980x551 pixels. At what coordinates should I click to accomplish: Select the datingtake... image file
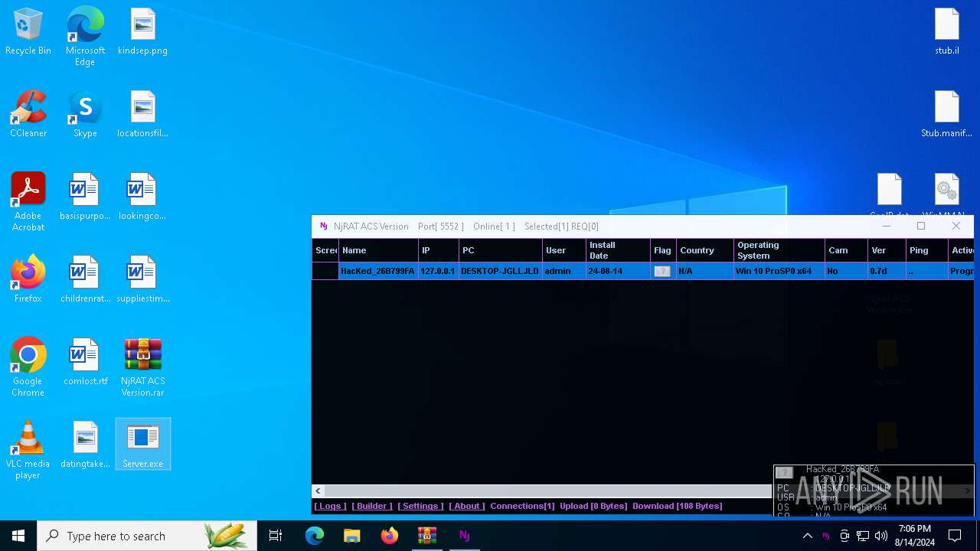tap(85, 445)
